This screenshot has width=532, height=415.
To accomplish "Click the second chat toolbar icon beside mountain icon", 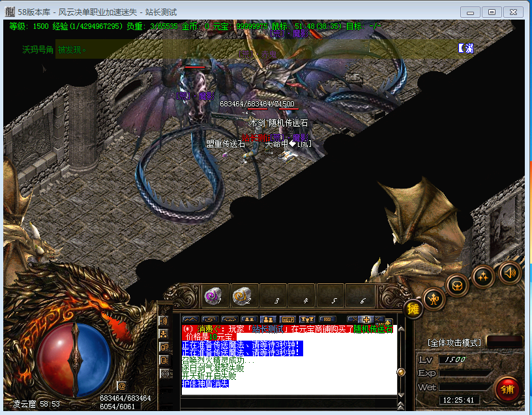I will (210, 319).
